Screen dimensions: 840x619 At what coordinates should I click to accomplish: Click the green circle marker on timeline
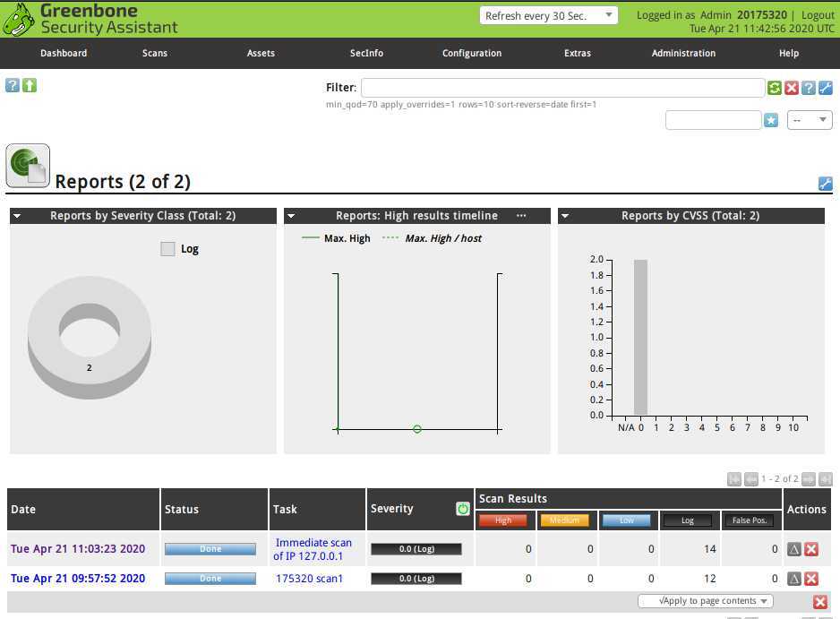[417, 429]
